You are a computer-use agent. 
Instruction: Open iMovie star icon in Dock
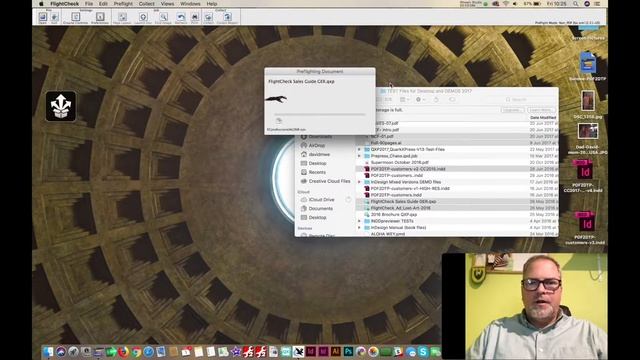(236, 351)
